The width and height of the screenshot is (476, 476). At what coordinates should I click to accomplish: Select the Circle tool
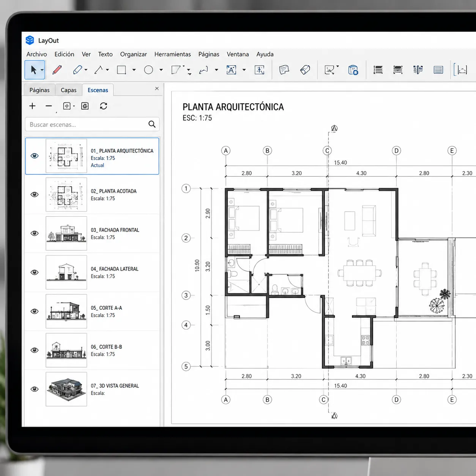click(x=148, y=70)
